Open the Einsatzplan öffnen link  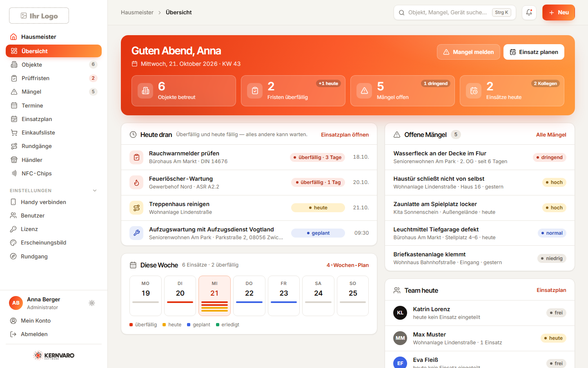(x=345, y=135)
